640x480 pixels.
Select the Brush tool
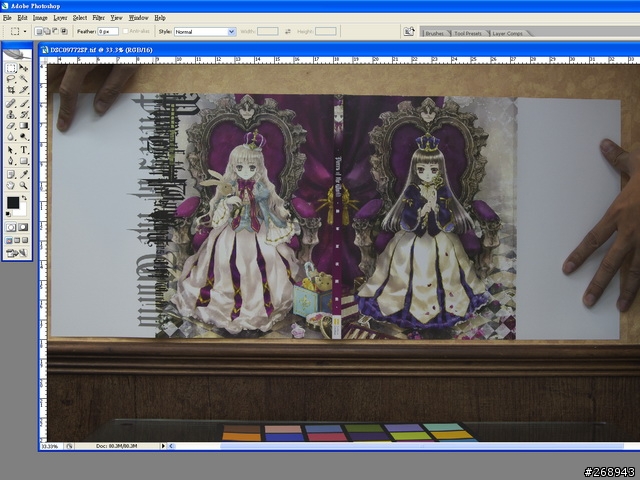tap(23, 103)
